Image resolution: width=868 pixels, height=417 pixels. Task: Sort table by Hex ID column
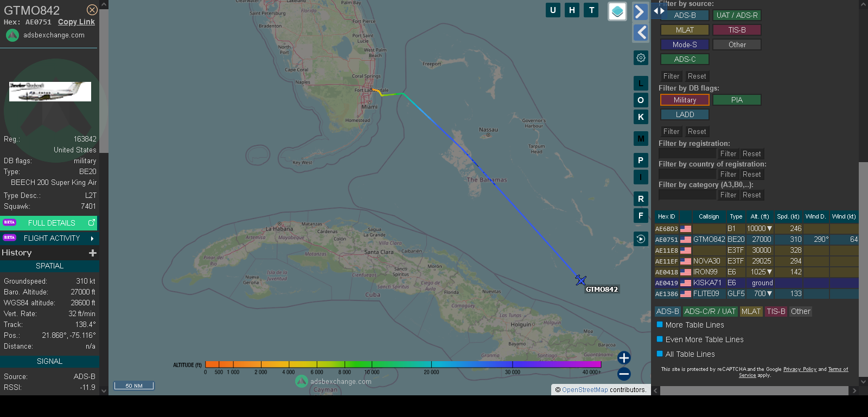667,216
